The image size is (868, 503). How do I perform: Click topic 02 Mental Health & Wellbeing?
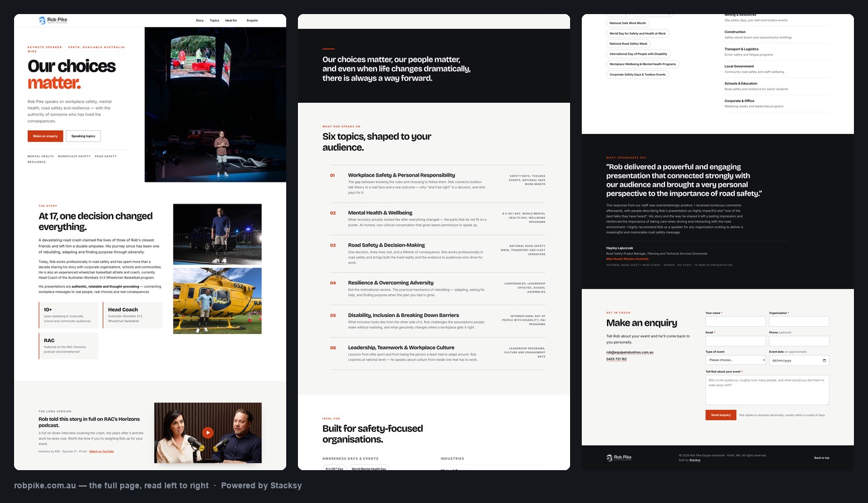(x=438, y=219)
